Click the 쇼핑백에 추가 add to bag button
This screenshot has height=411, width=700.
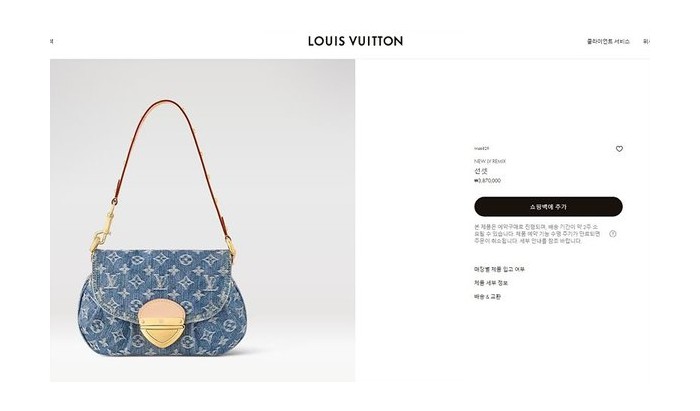point(548,207)
